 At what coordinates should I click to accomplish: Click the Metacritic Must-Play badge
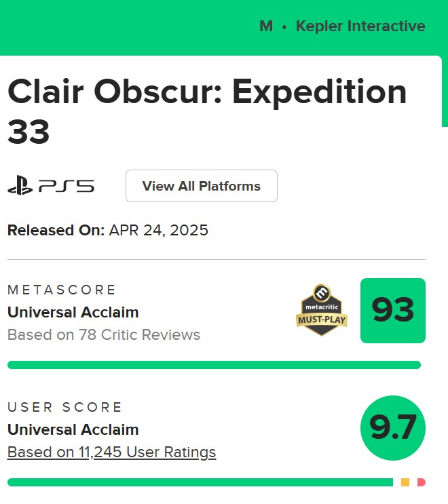pos(322,310)
